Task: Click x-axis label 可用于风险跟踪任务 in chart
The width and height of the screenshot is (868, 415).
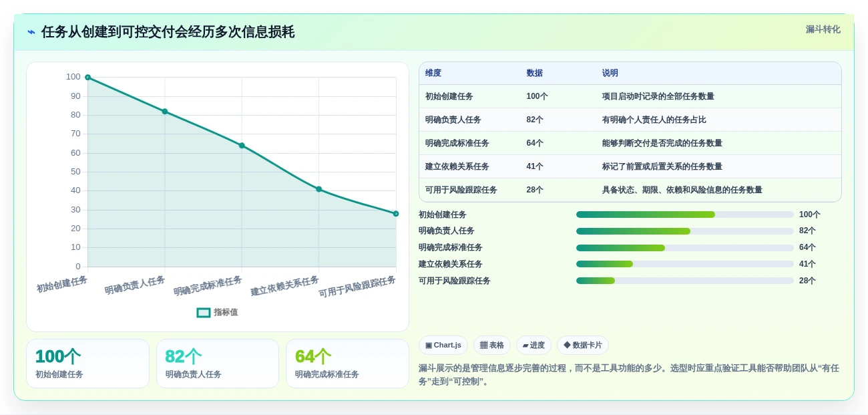Action: (357, 287)
